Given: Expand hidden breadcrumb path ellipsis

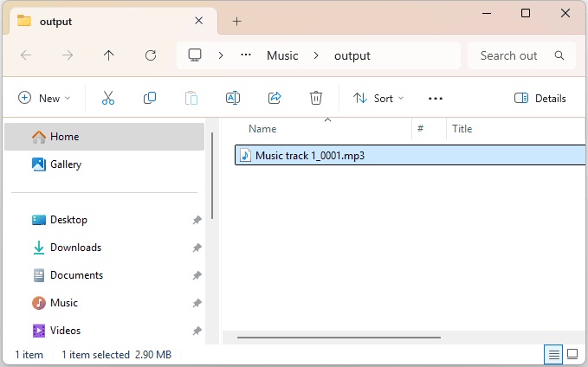Looking at the screenshot, I should click(246, 55).
